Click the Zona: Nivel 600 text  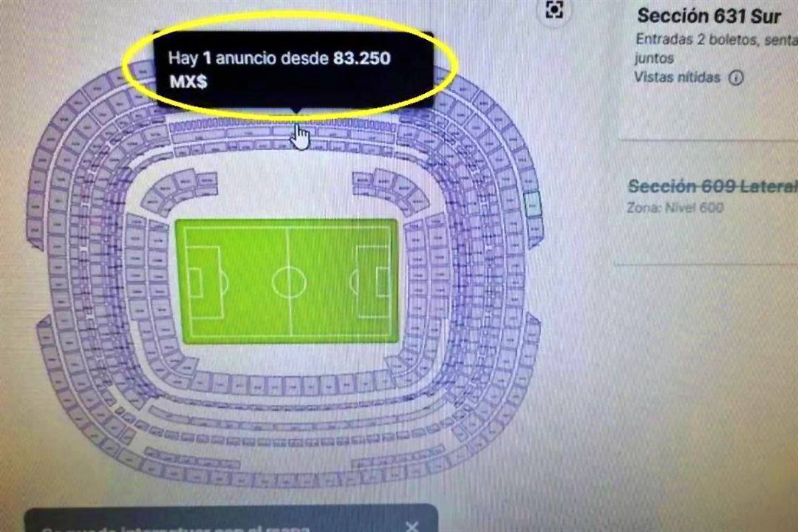coord(675,208)
